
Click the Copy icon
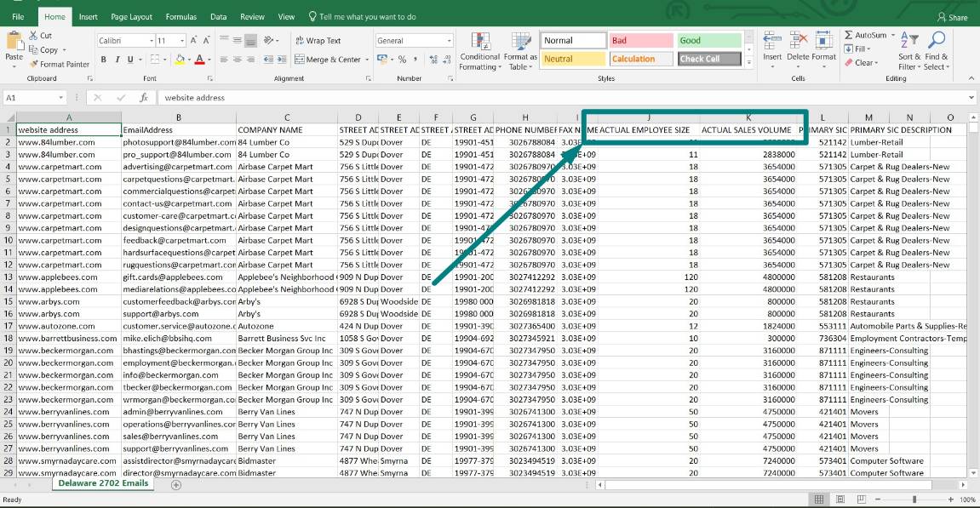(33, 50)
